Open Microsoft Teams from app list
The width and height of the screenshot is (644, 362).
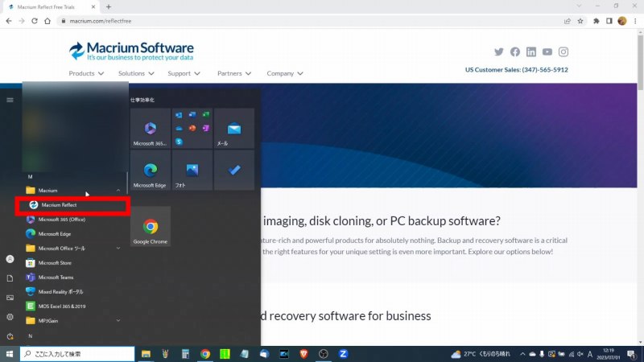(49, 278)
